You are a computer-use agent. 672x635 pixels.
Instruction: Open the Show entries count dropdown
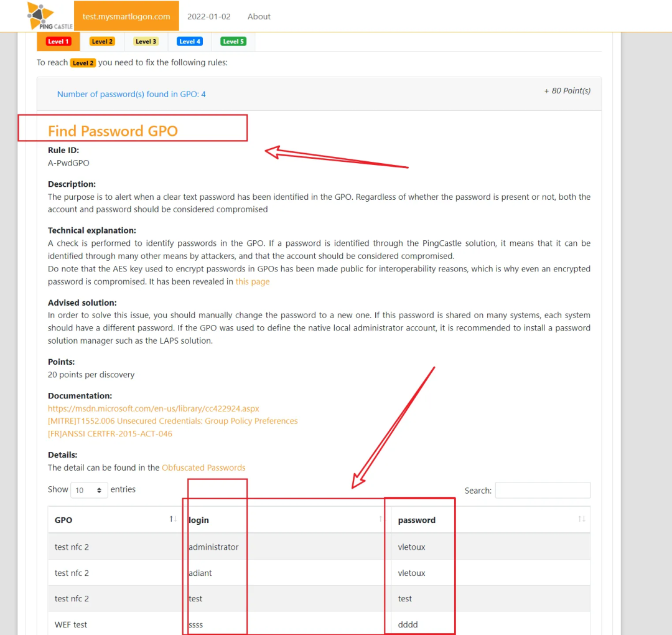(88, 490)
